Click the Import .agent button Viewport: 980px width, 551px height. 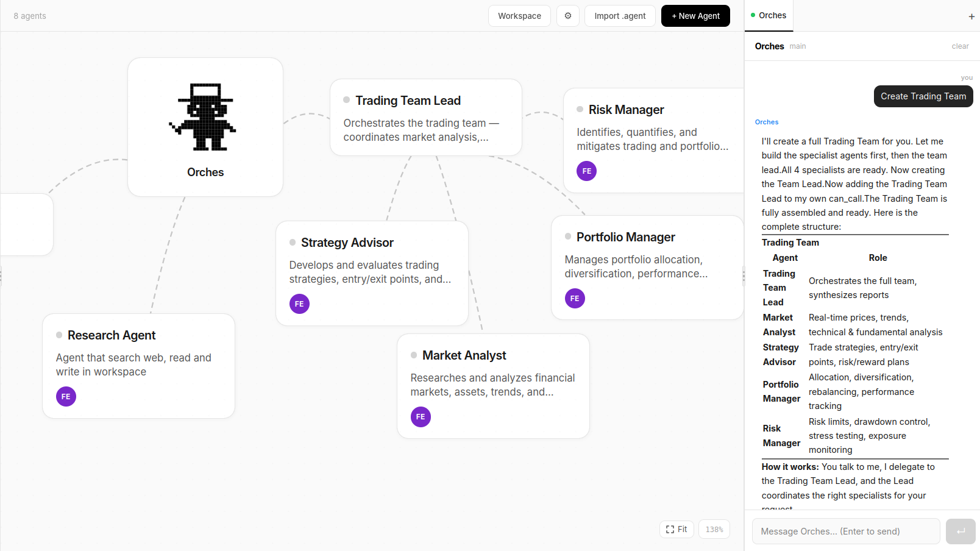(x=619, y=15)
